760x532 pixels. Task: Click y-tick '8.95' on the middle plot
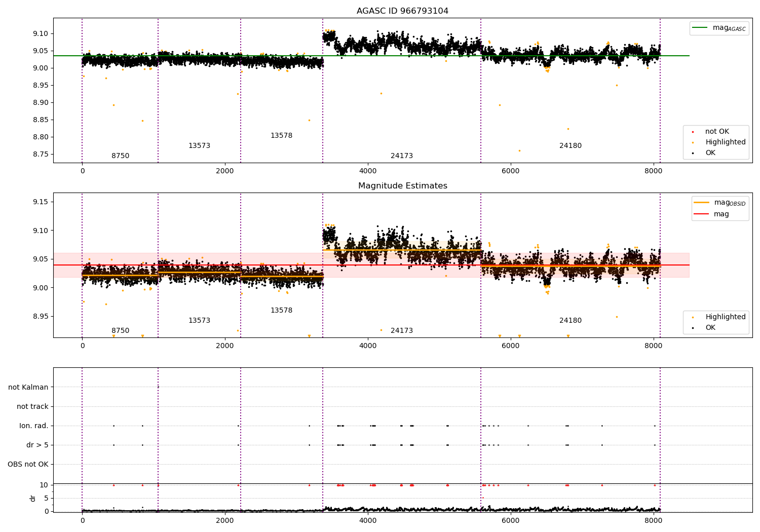click(41, 317)
